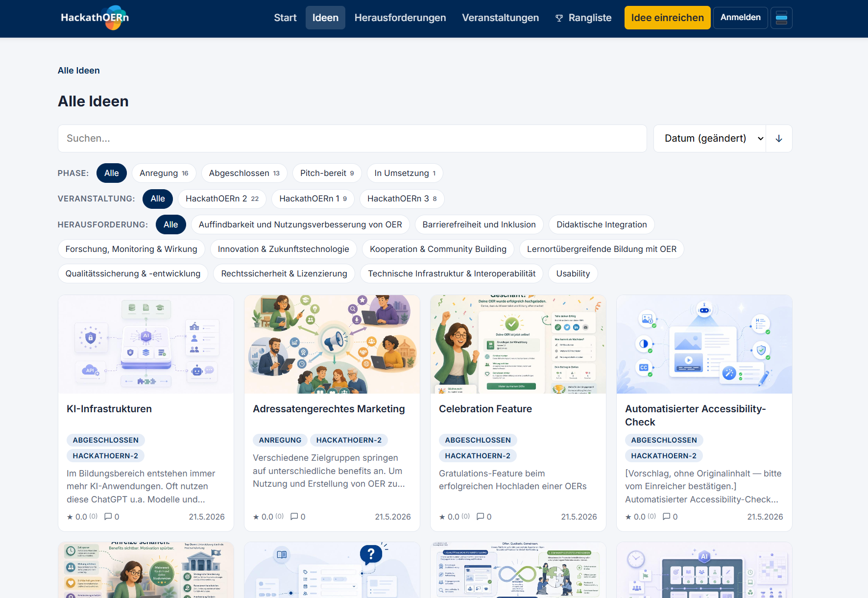Viewport: 868px width, 598px height.
Task: Filter by Barrierefreiheit und Inklusion
Action: pos(479,224)
